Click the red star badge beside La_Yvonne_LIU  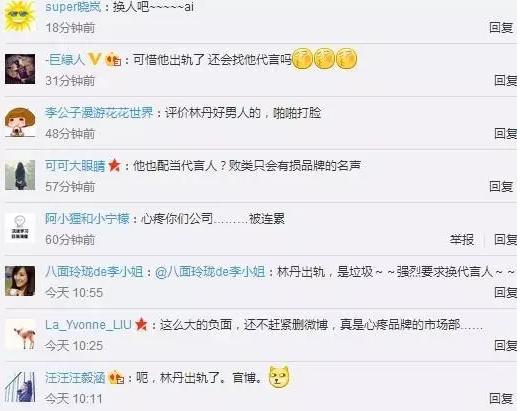coord(141,324)
